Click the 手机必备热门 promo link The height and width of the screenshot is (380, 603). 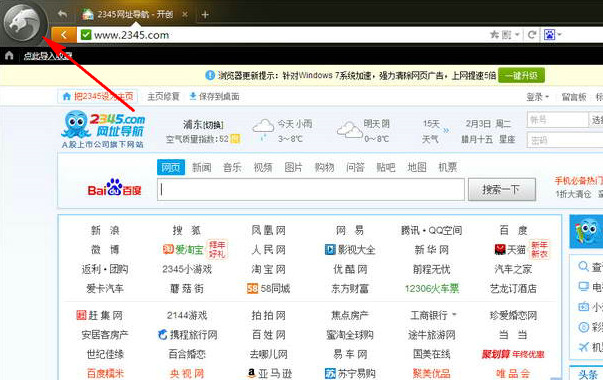[578, 180]
